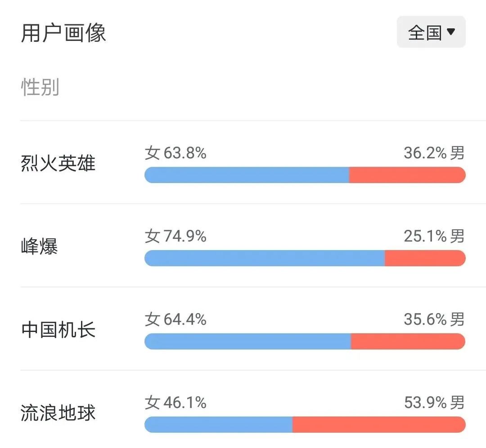
Task: Click red male bar segment for 流浪地球
Action: coord(378,425)
